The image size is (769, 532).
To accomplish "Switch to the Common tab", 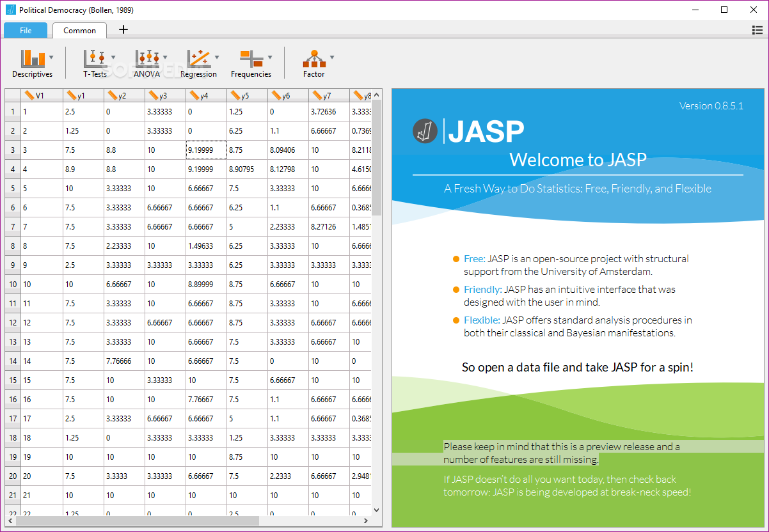I will point(80,30).
